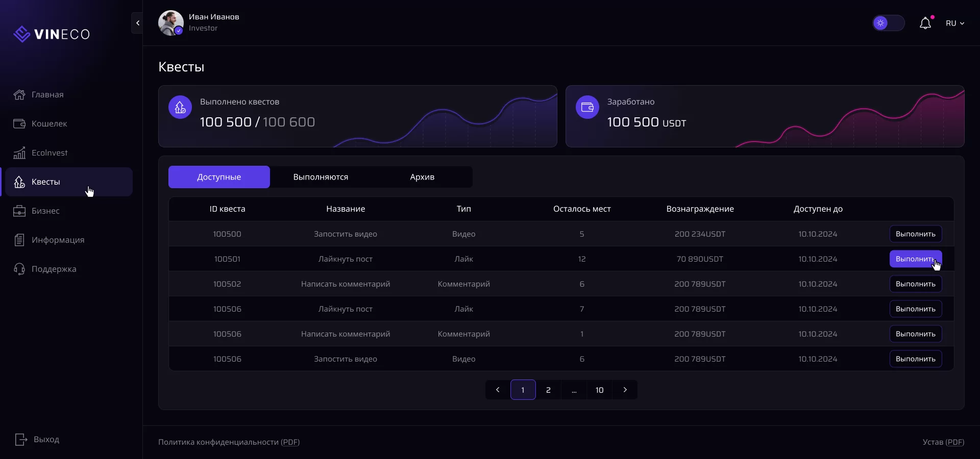This screenshot has height=459, width=980.
Task: Go to next page with right arrow
Action: coord(625,390)
